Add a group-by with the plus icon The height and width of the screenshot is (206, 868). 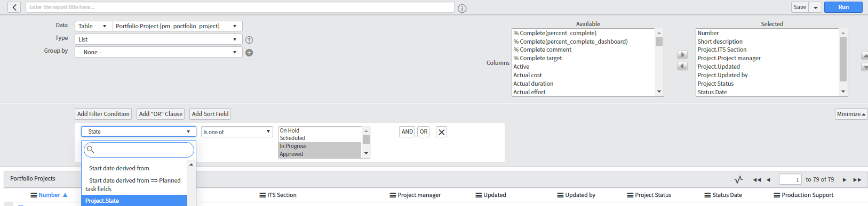[249, 53]
